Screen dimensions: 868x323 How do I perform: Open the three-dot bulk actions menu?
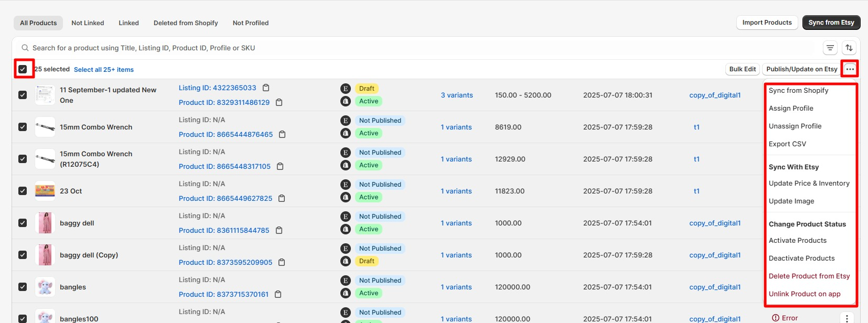pos(850,69)
